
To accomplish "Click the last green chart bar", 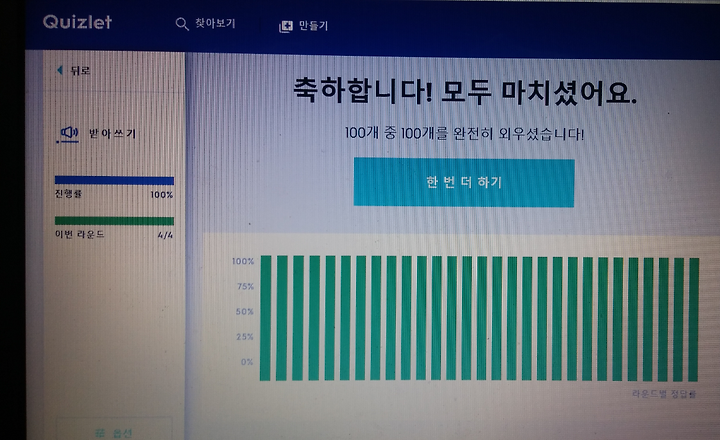I will pyautogui.click(x=693, y=320).
